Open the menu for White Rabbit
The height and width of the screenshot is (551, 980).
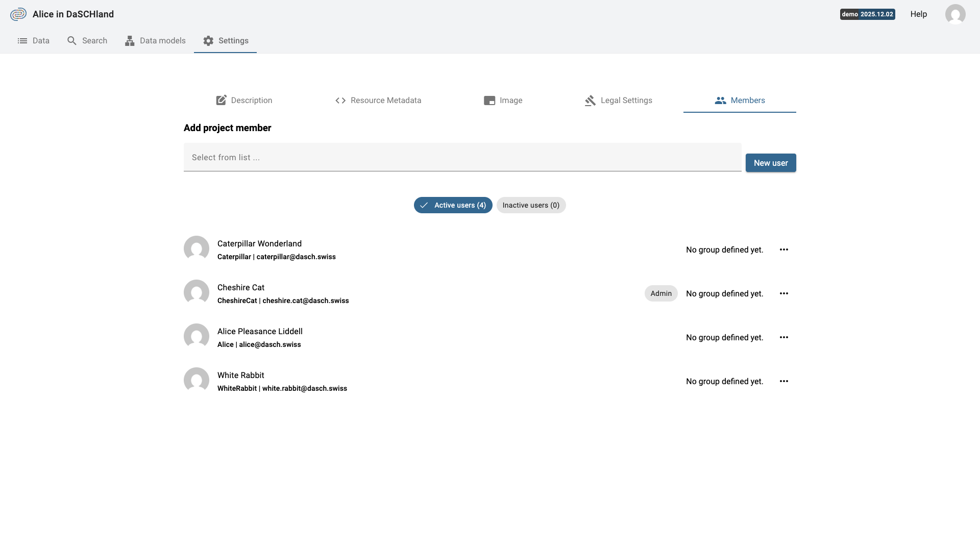784,381
